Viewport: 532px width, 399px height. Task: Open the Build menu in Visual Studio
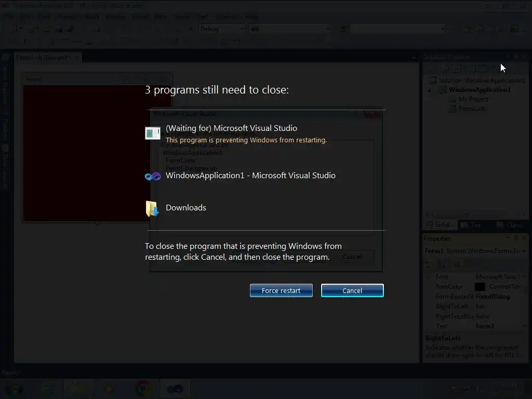pos(91,17)
